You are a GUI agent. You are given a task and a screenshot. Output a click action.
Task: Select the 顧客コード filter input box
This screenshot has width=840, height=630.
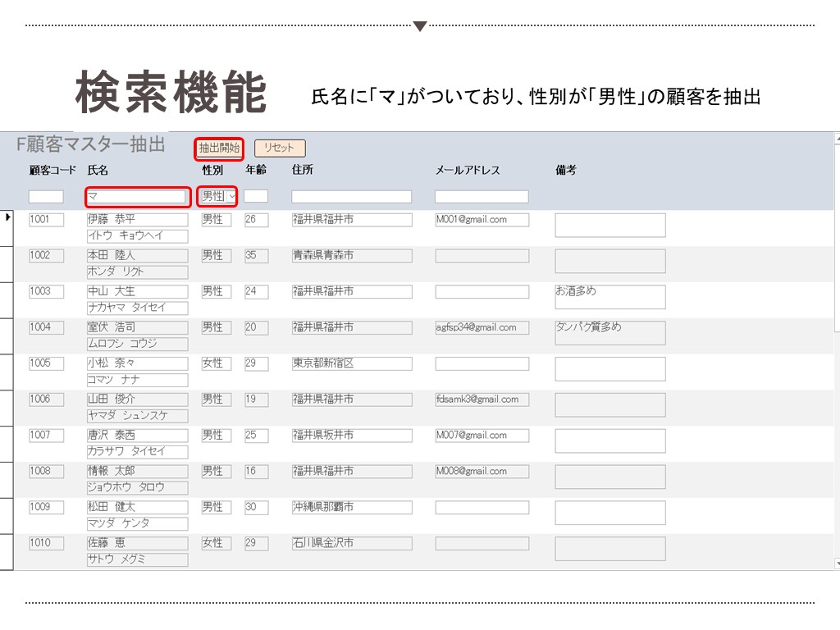(46, 197)
